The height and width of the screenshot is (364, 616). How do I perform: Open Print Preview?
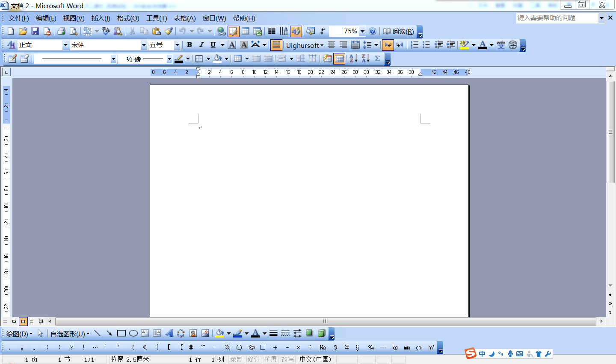coord(74,31)
